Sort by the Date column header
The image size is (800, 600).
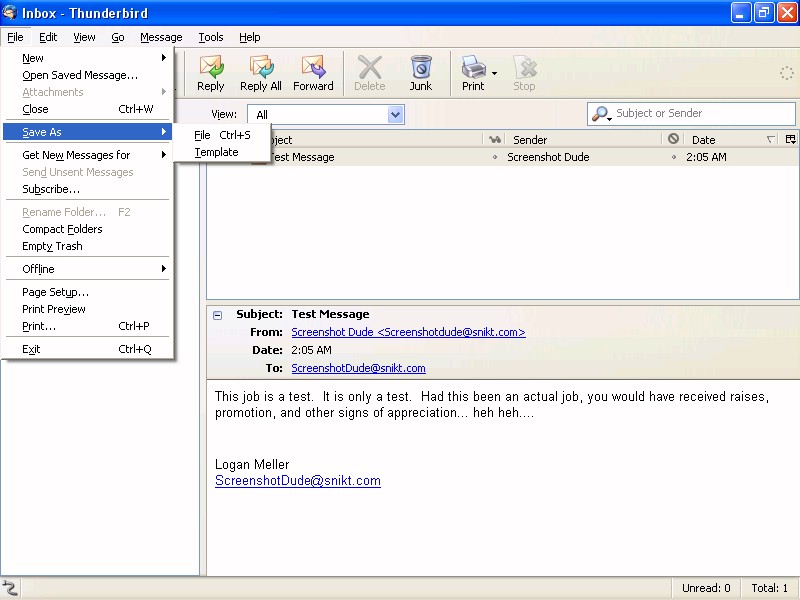click(x=732, y=139)
